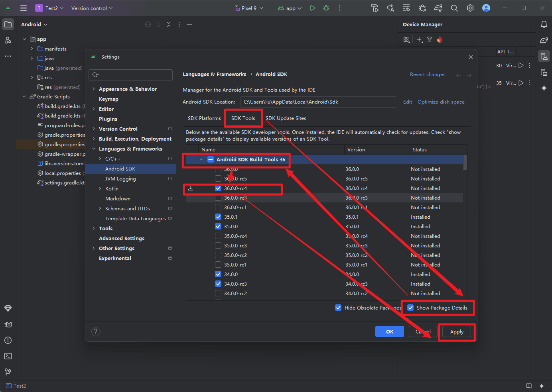Open the Pixel 9 device dropdown
The image size is (552, 392).
(249, 8)
